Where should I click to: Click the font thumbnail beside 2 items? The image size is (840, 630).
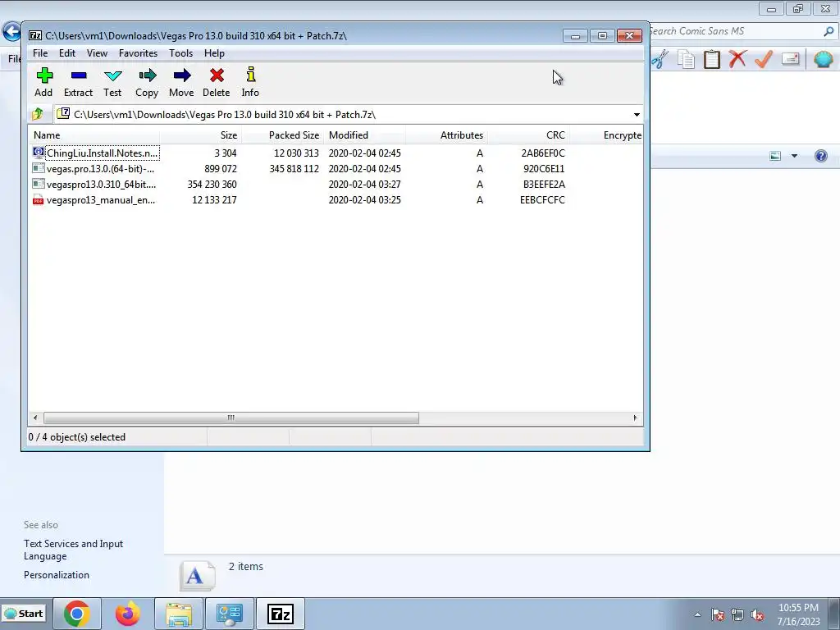coord(197,576)
